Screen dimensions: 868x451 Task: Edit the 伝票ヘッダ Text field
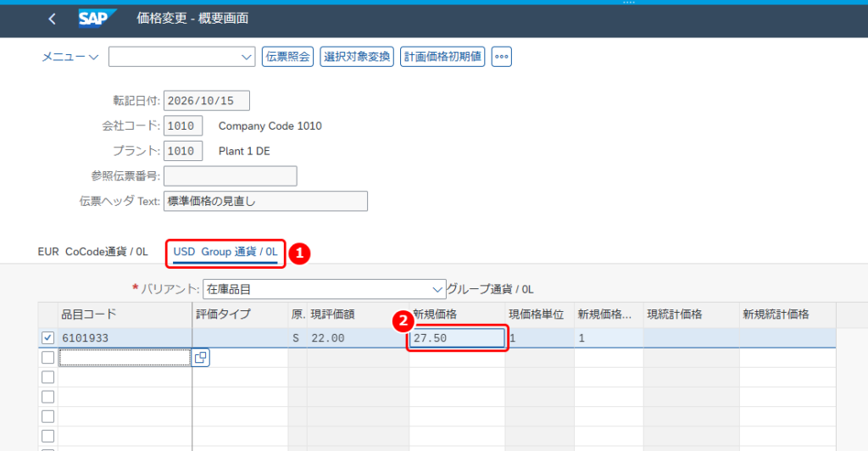[x=265, y=201]
